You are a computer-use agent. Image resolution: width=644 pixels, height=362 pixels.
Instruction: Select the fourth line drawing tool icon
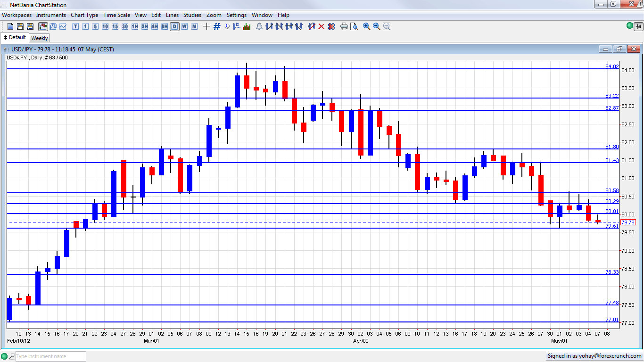click(x=299, y=26)
